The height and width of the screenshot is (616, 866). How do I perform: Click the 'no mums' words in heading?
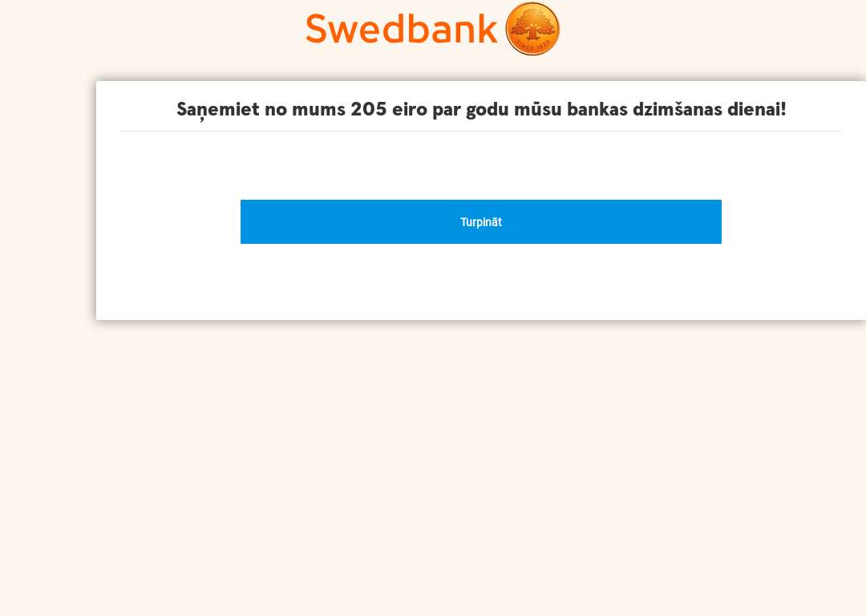[x=305, y=109]
